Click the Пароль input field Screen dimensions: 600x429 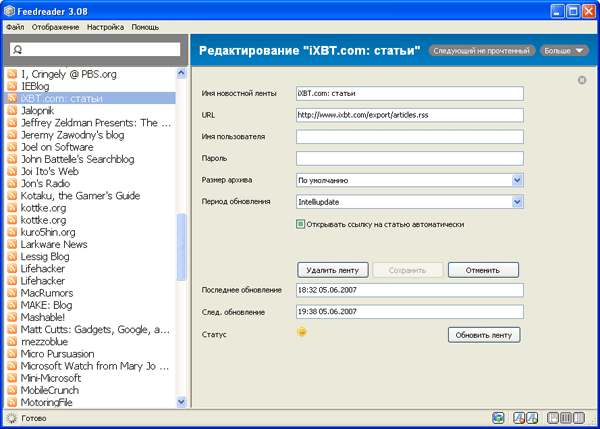[409, 158]
